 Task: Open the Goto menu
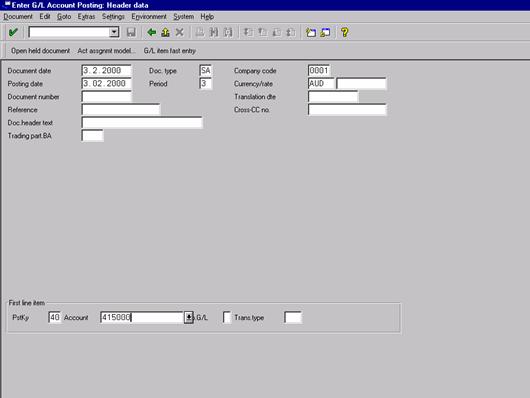coord(64,17)
